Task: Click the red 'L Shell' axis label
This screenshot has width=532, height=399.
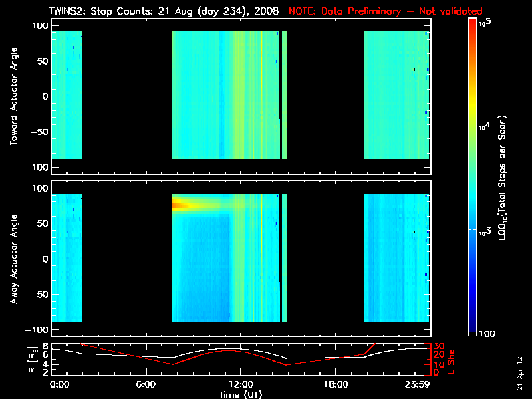Action: tap(452, 360)
